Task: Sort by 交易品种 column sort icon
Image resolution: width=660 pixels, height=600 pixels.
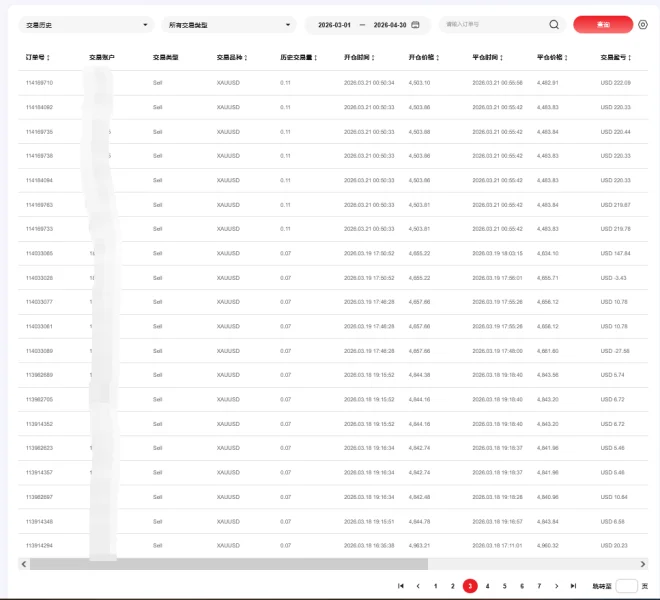Action: click(x=245, y=58)
